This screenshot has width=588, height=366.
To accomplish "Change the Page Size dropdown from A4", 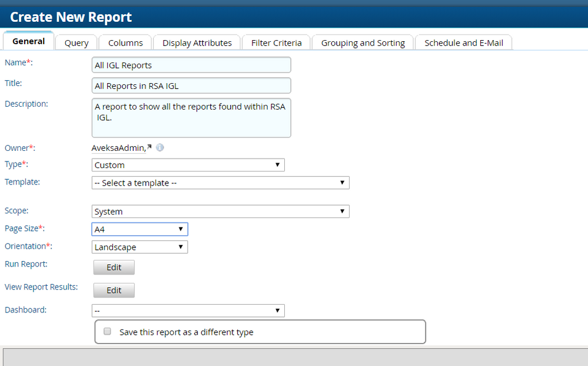I will [x=139, y=229].
